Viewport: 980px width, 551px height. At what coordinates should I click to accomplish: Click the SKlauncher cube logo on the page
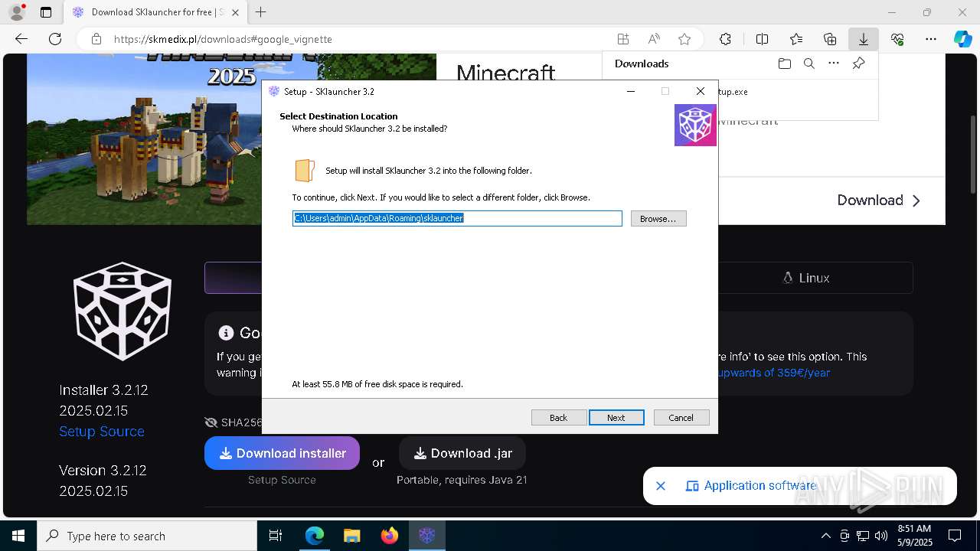click(122, 311)
